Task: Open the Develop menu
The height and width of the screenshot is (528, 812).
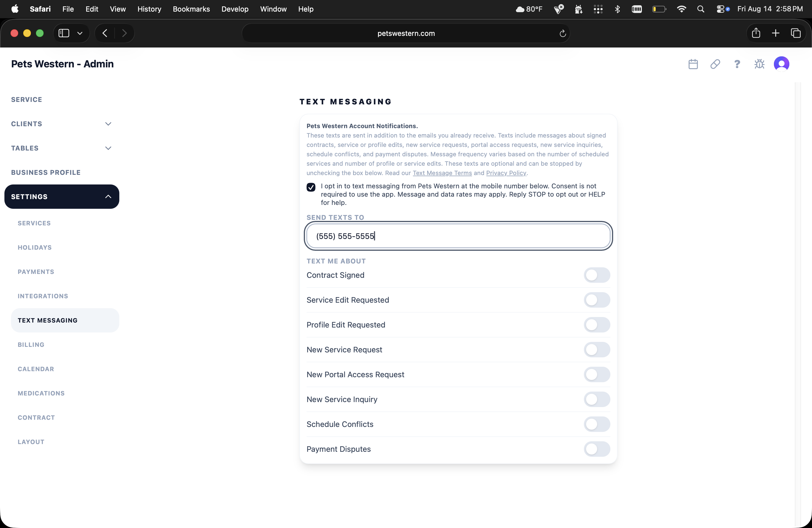Action: [235, 9]
